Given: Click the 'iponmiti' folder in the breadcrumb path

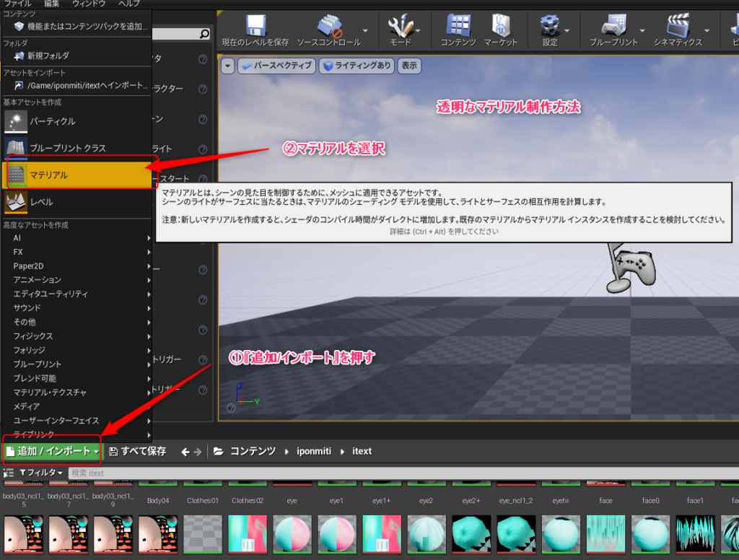Looking at the screenshot, I should (x=315, y=452).
